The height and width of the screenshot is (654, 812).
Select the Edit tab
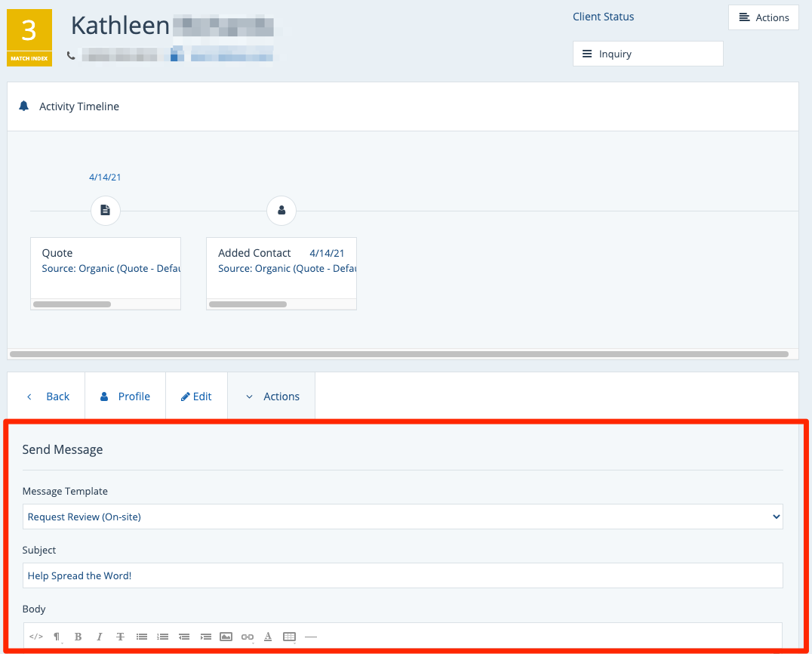[196, 396]
